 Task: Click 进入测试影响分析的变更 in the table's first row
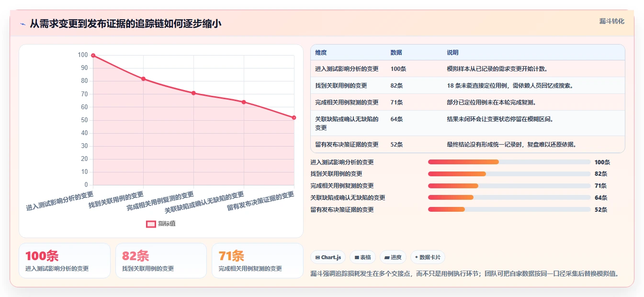(347, 69)
